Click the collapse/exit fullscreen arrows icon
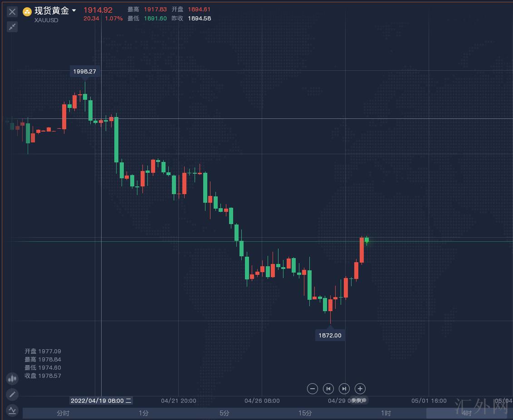Image resolution: width=513 pixels, height=420 pixels. (12, 27)
